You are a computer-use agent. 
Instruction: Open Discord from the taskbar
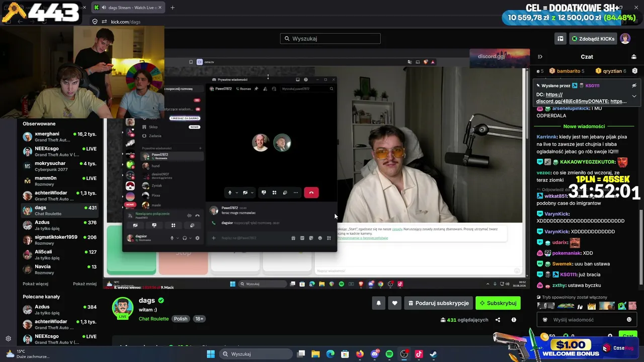[x=375, y=354]
